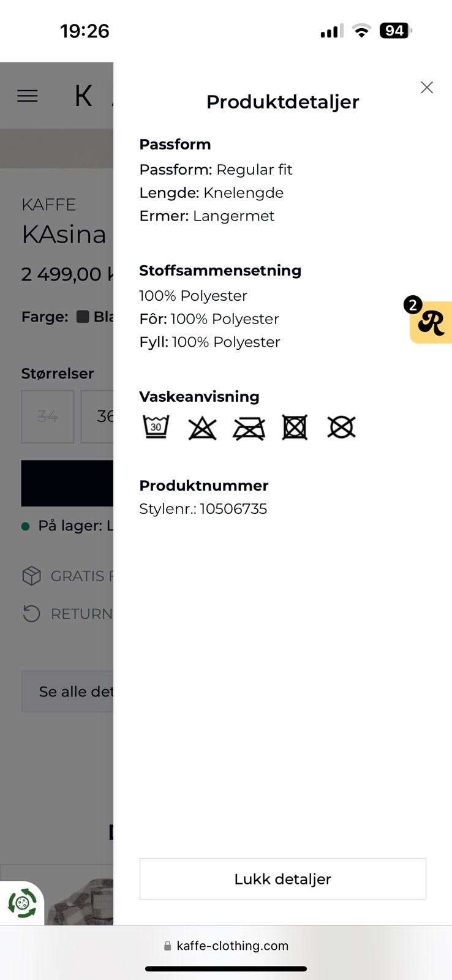Open the yellow R rewards badge
Screen dimensions: 452x980
[431, 322]
